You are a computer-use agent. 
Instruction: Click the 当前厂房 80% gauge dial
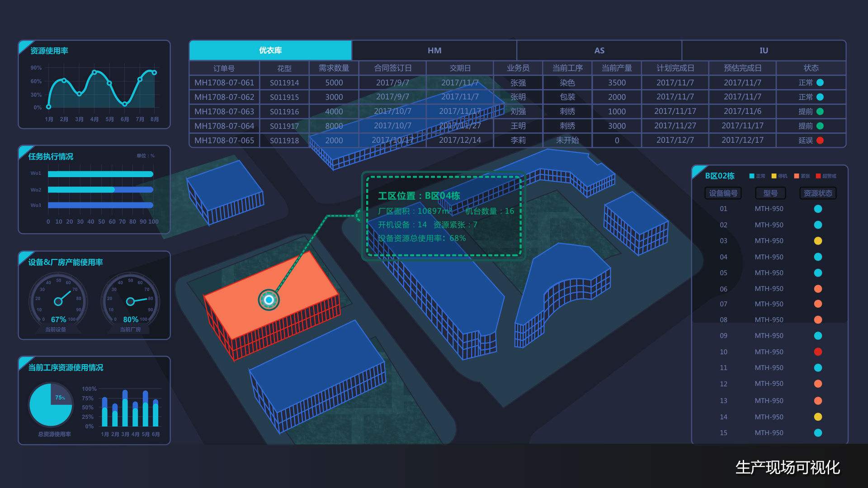(x=130, y=300)
